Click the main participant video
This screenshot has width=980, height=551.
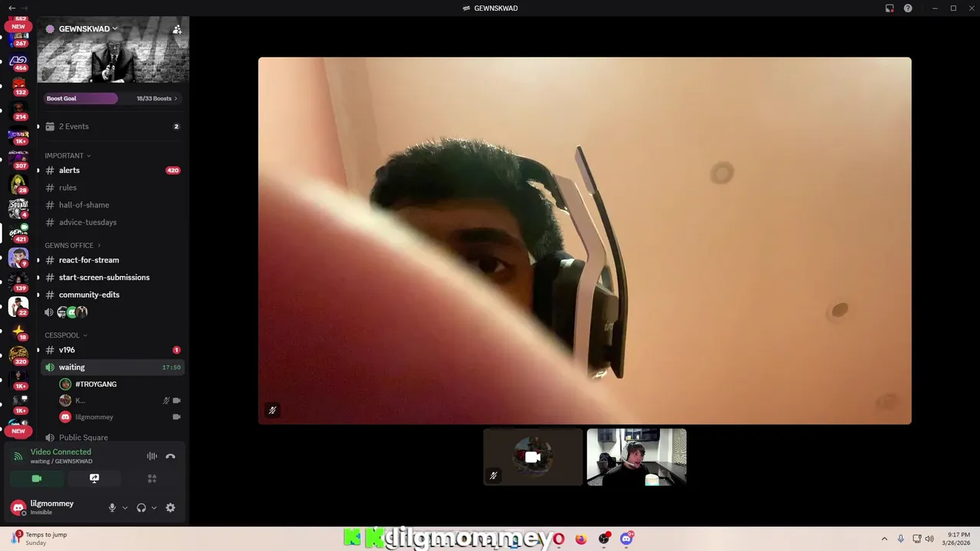click(x=584, y=240)
